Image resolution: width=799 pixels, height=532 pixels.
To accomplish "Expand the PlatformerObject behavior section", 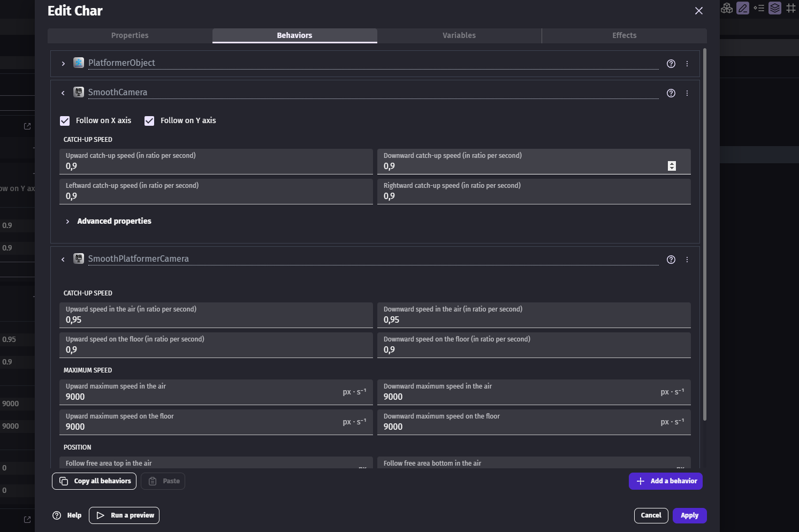I will [63, 64].
